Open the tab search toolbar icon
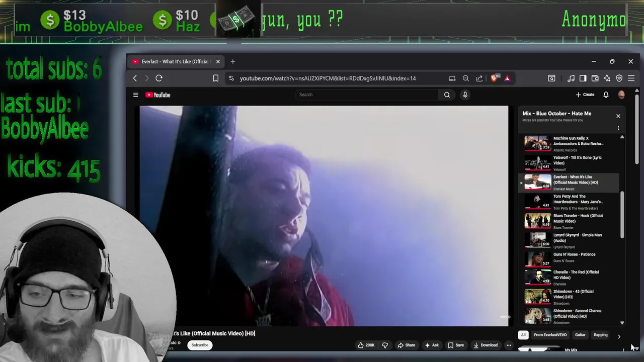Image resolution: width=644 pixels, height=362 pixels. tap(551, 78)
